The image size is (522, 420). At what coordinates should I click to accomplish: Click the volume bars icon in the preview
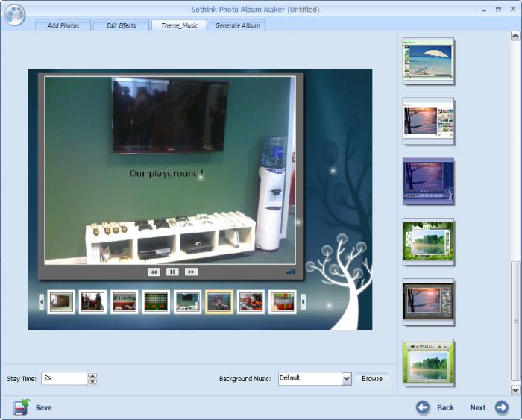click(x=291, y=272)
